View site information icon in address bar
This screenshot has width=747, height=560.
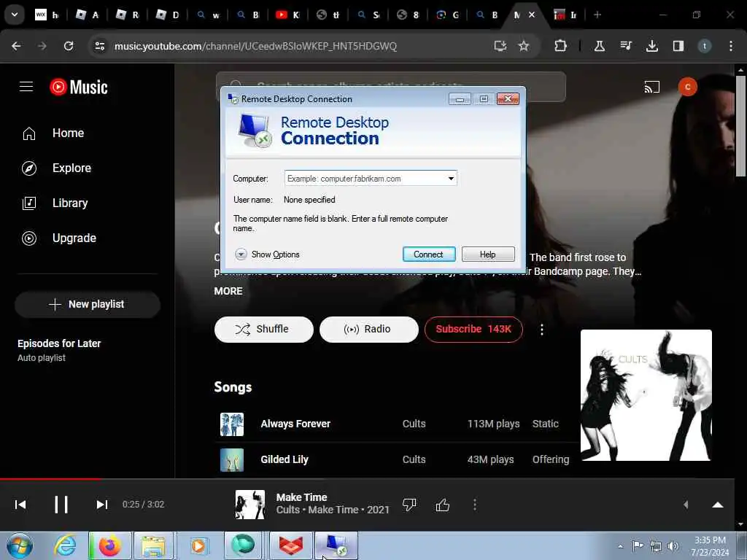[x=99, y=46]
